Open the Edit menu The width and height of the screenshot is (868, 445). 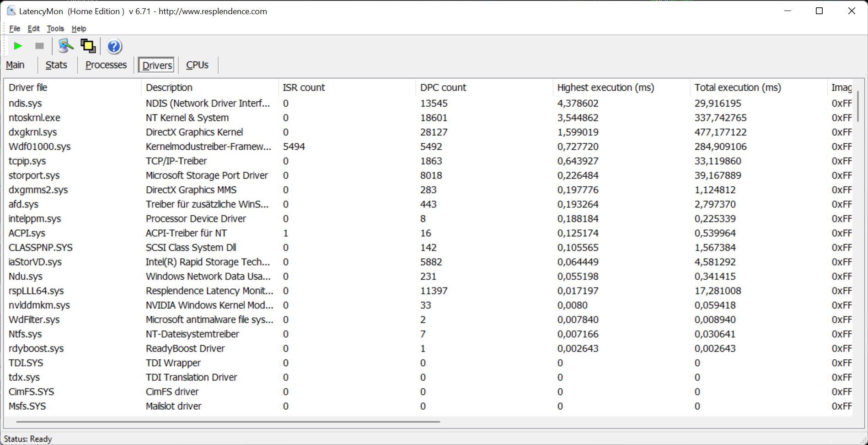[33, 28]
